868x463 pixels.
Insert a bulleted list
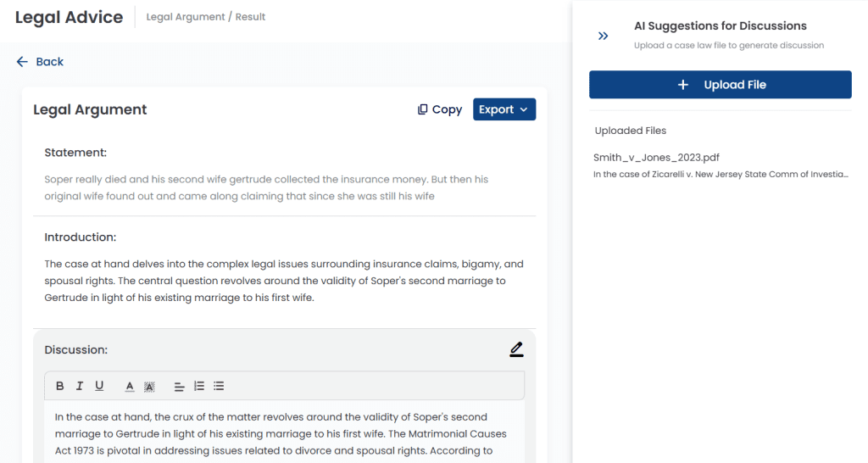click(x=219, y=386)
